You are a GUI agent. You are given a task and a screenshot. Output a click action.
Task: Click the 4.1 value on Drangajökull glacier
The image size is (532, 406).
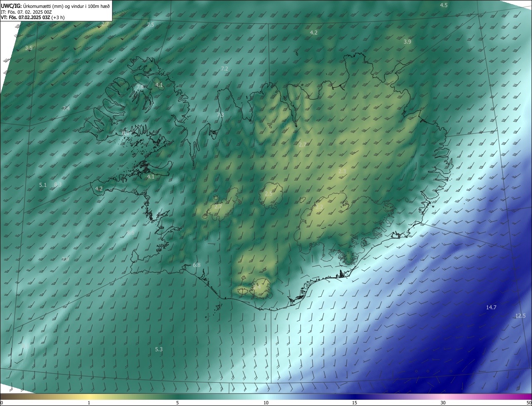point(159,85)
